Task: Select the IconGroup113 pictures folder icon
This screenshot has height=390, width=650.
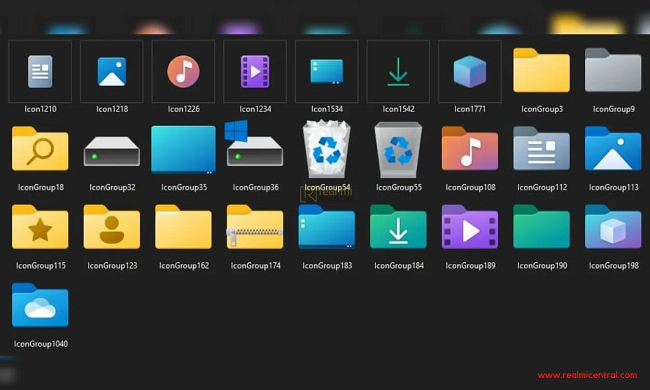Action: [x=613, y=149]
